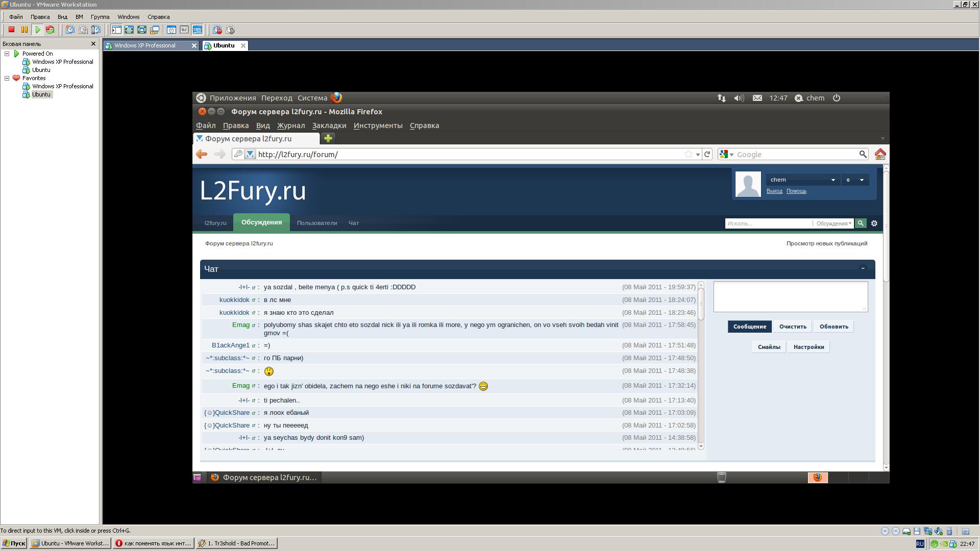Open the Закладки menu in Firefox
Viewport: 980px width, 551px height.
click(329, 126)
